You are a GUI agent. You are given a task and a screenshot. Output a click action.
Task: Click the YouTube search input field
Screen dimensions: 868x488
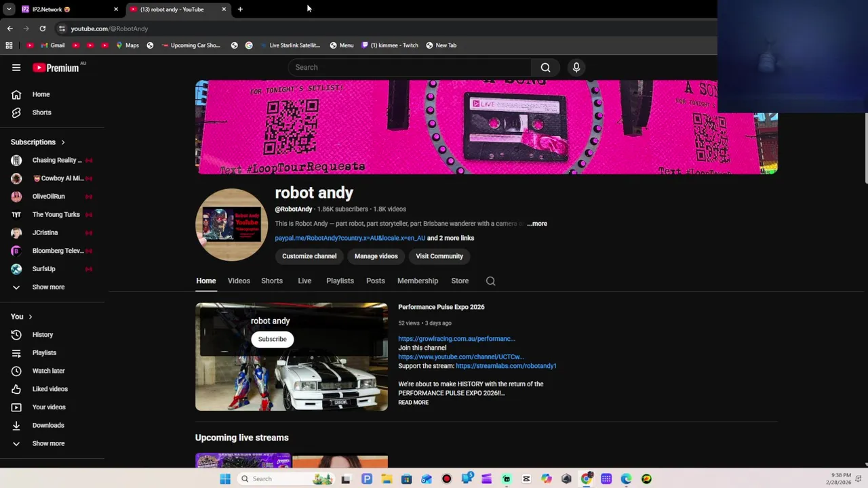[x=410, y=67]
